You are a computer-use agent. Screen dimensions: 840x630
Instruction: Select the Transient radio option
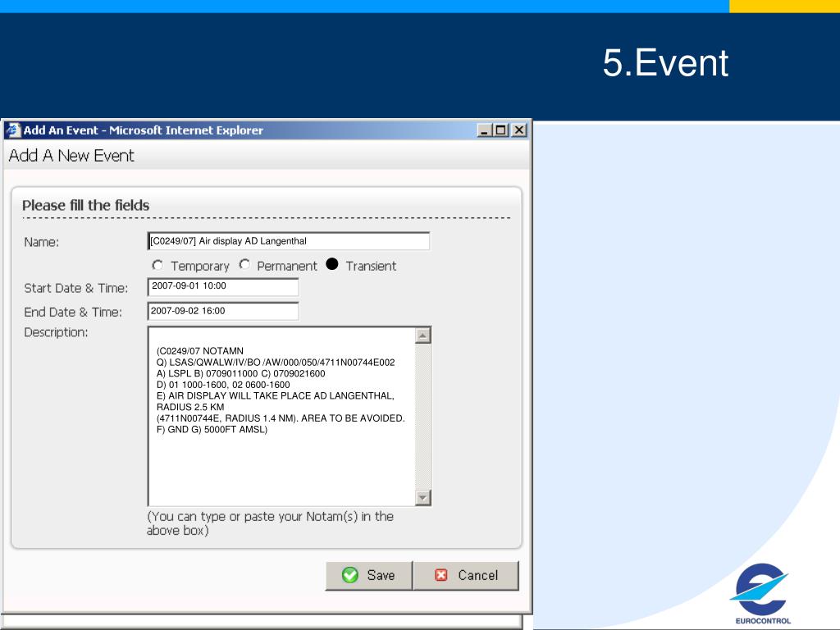[332, 264]
